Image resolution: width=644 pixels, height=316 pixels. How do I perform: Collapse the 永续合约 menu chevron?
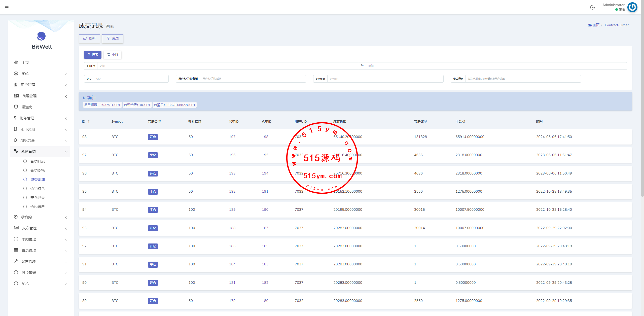(x=66, y=152)
